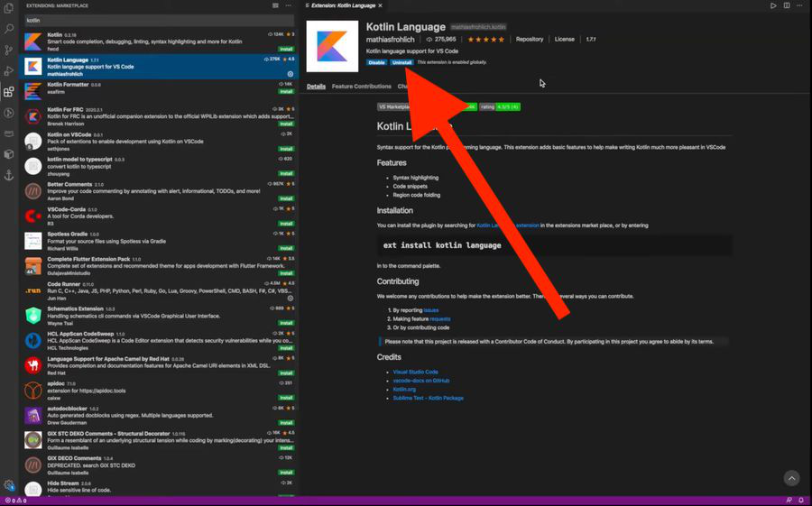812x506 pixels.
Task: Open the Repository link
Action: [x=530, y=40]
